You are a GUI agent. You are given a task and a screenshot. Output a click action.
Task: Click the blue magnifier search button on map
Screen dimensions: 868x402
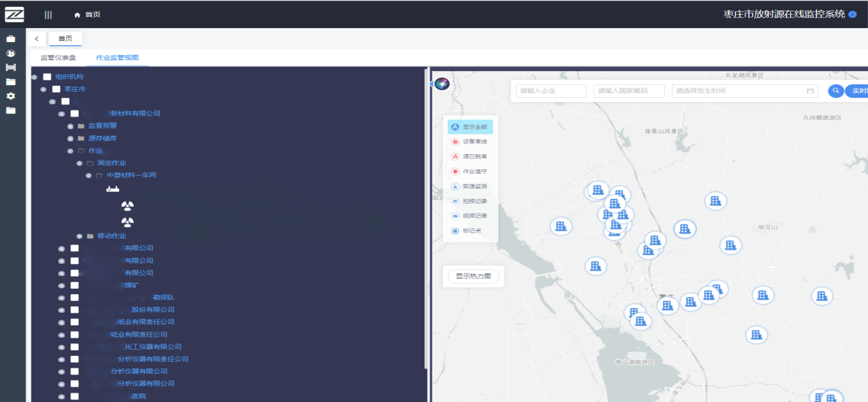pyautogui.click(x=835, y=91)
